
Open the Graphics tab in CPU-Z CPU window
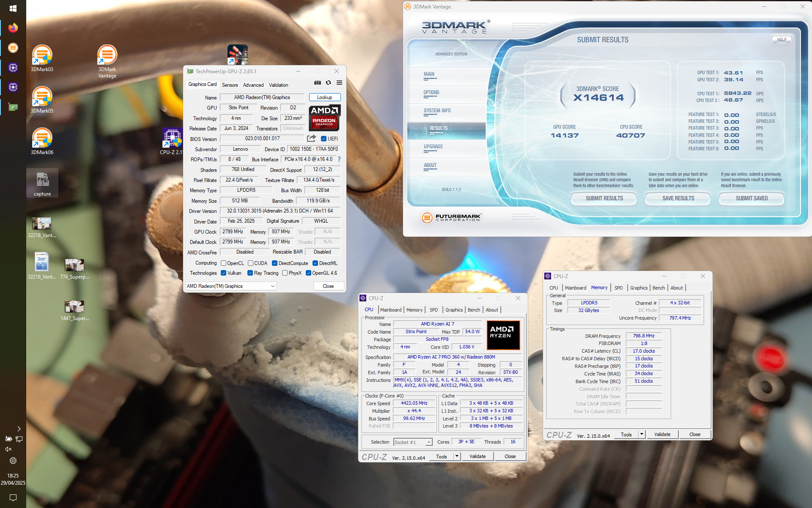(x=454, y=310)
